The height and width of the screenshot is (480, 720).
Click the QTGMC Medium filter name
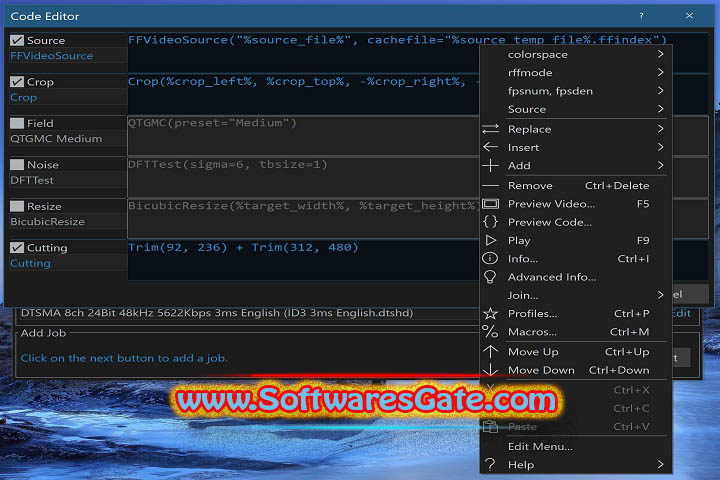pyautogui.click(x=56, y=139)
